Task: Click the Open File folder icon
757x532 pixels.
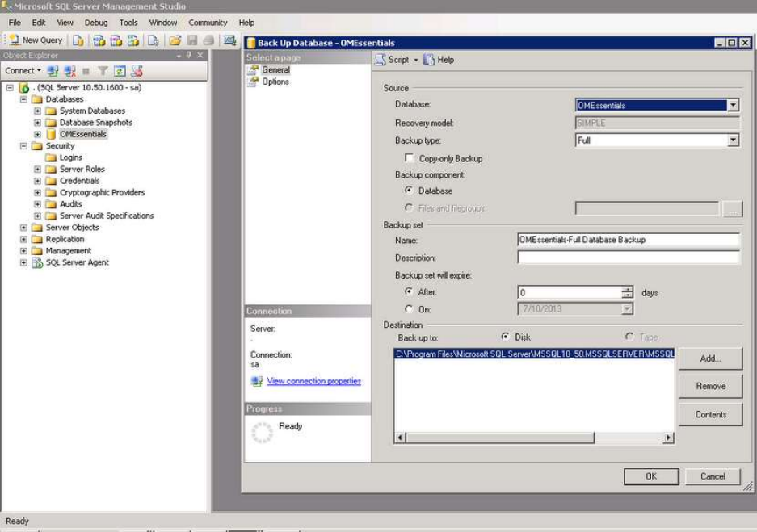Action: click(175, 40)
